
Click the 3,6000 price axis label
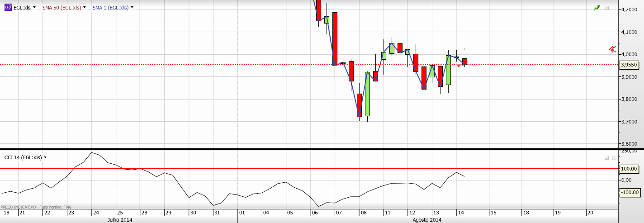pos(630,144)
